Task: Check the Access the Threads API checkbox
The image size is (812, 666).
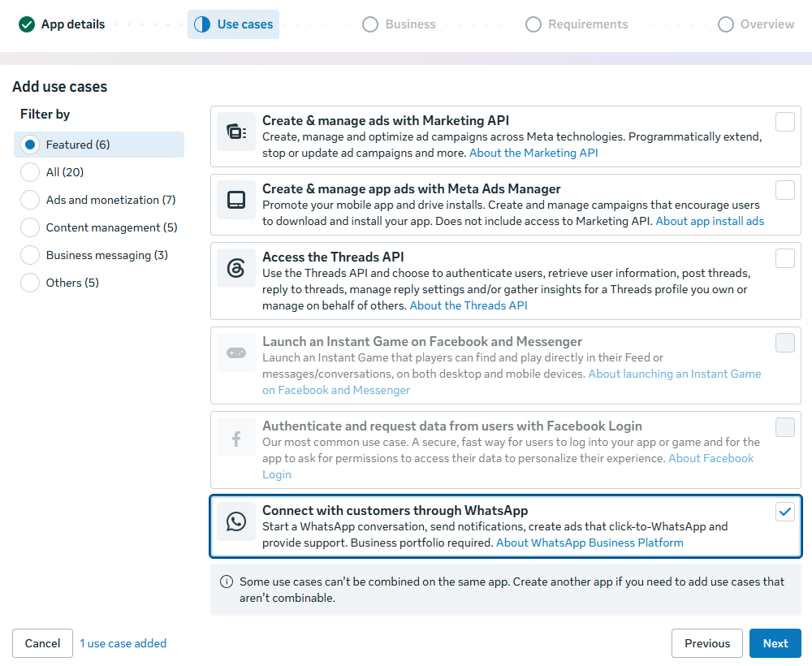Action: [785, 258]
